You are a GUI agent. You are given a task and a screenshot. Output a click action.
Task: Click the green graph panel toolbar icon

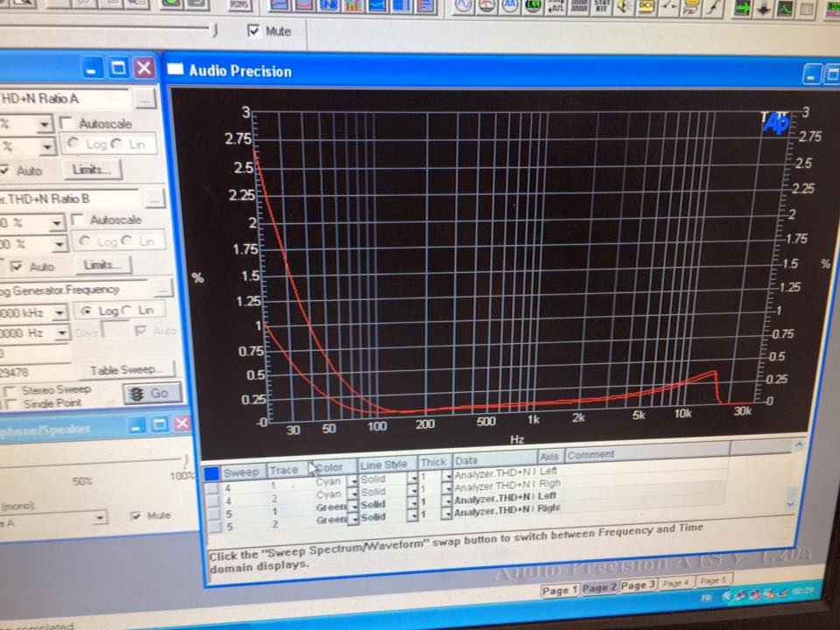coord(785,9)
